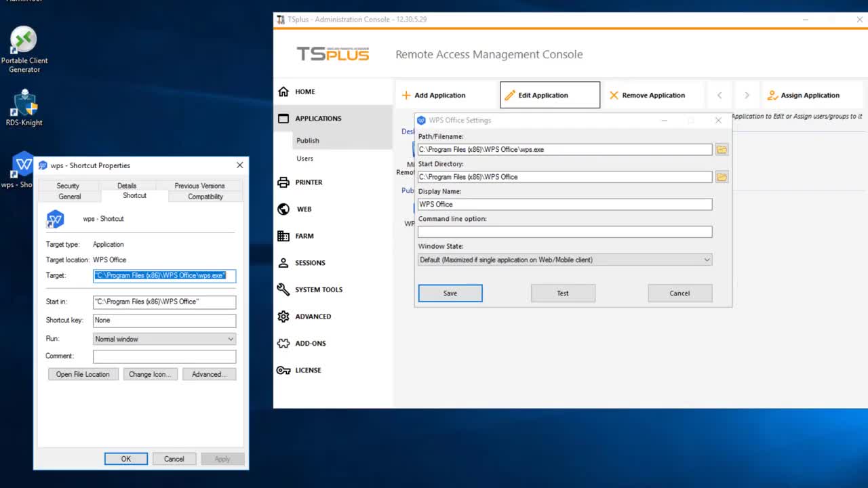Open the Run dropdown in Shortcut Properties
Screen dimensions: 868x488
click(165, 339)
